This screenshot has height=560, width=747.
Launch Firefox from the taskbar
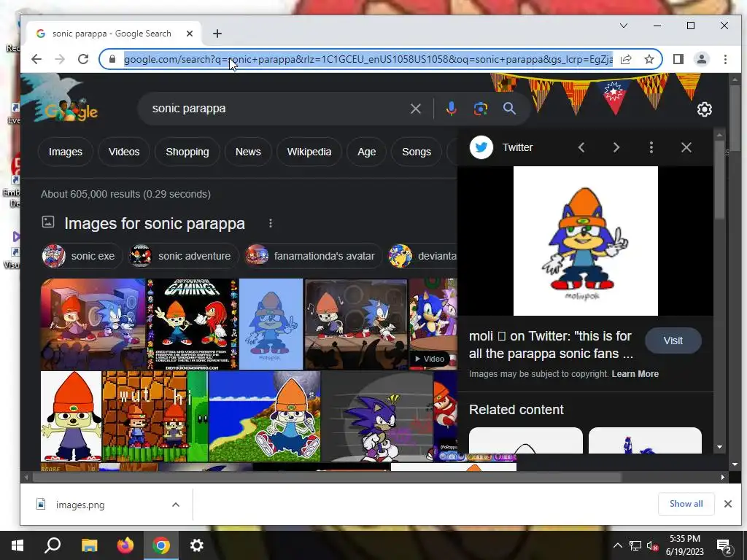click(x=125, y=545)
